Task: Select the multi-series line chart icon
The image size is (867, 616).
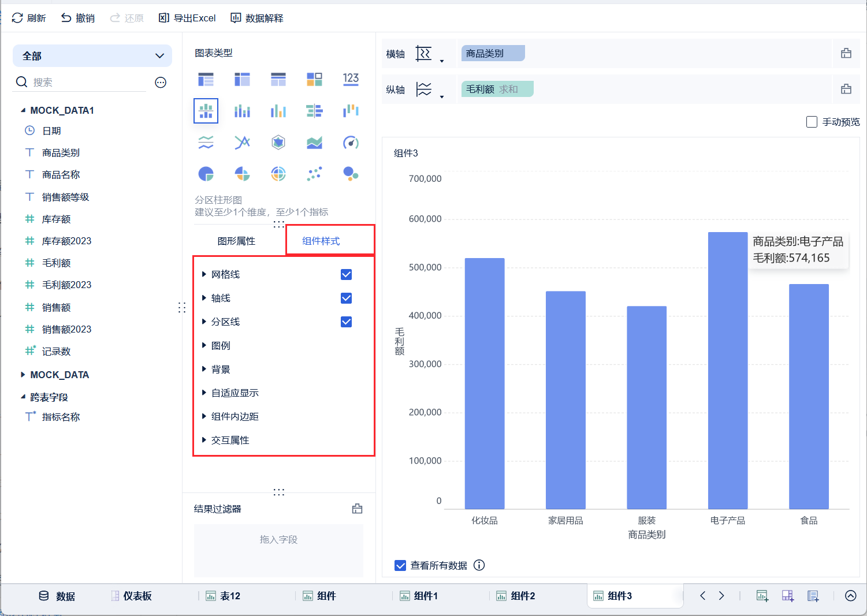Action: tap(242, 143)
